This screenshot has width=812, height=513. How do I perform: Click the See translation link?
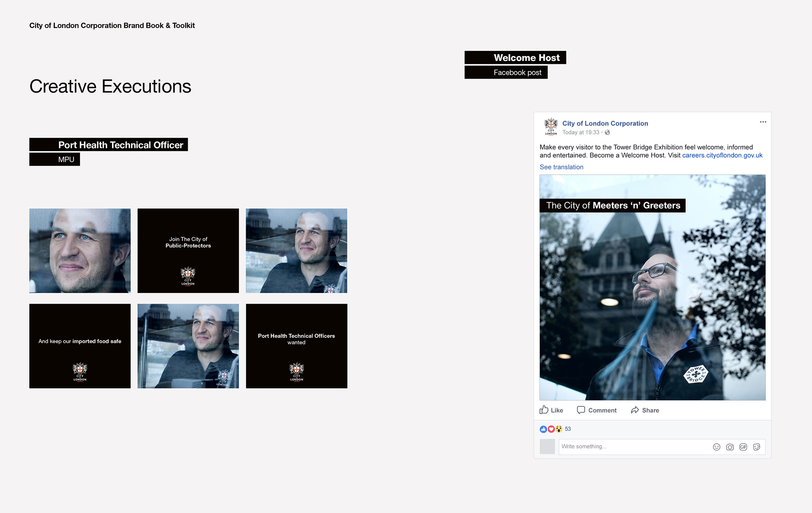coord(561,167)
